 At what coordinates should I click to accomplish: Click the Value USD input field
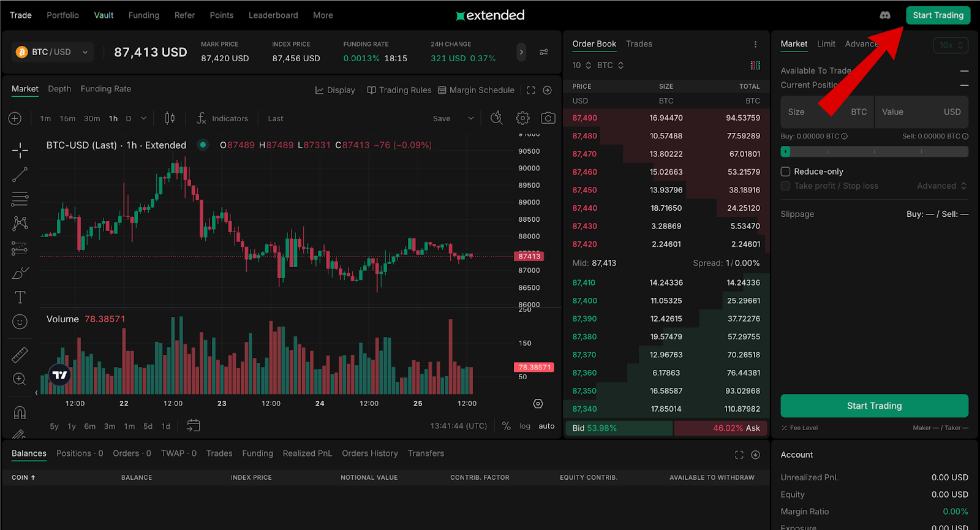click(921, 112)
